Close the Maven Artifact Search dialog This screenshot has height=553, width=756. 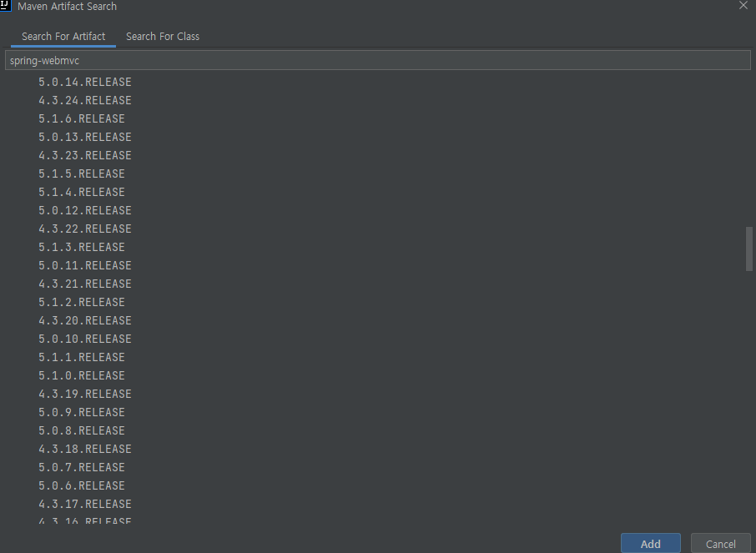pos(743,5)
